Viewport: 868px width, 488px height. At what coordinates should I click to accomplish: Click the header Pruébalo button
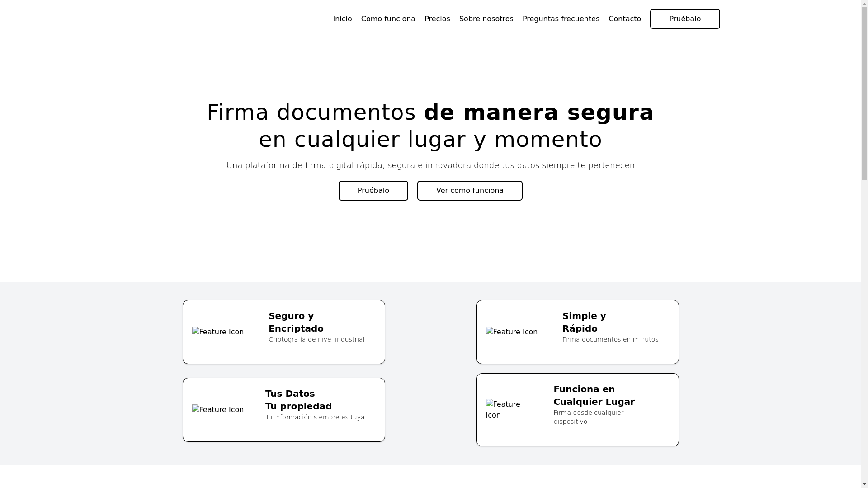pos(684,19)
